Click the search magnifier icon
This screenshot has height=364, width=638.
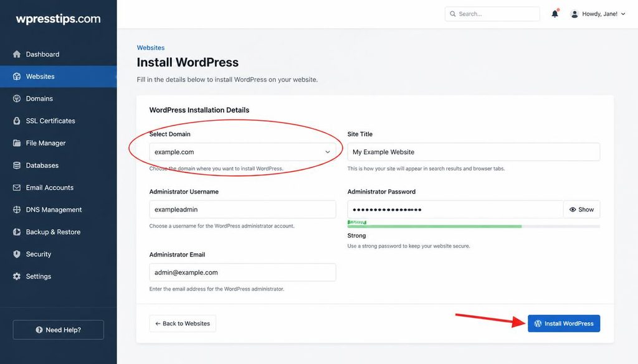[x=452, y=14]
